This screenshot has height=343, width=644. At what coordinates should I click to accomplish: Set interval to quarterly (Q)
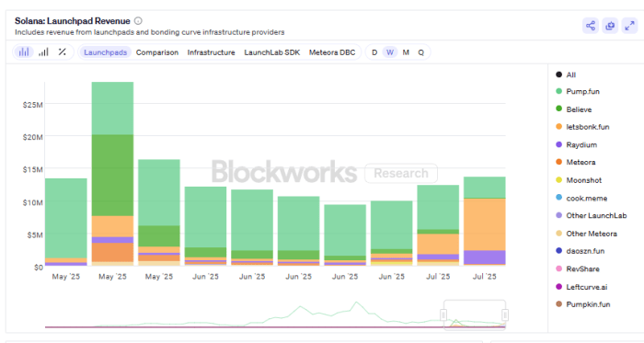coord(421,52)
